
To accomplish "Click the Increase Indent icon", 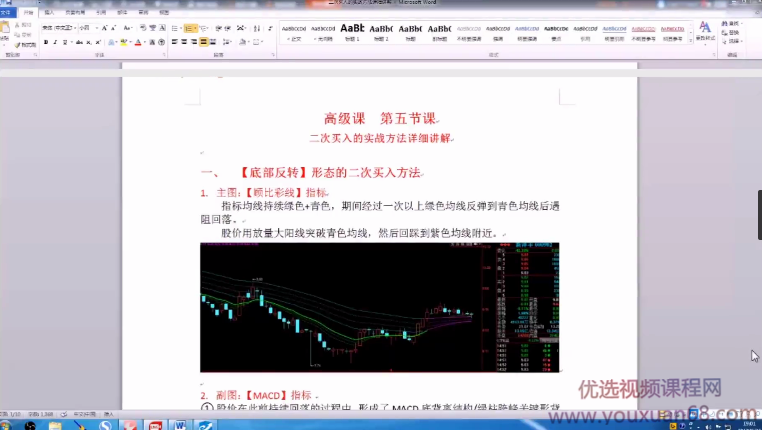I will tap(228, 28).
